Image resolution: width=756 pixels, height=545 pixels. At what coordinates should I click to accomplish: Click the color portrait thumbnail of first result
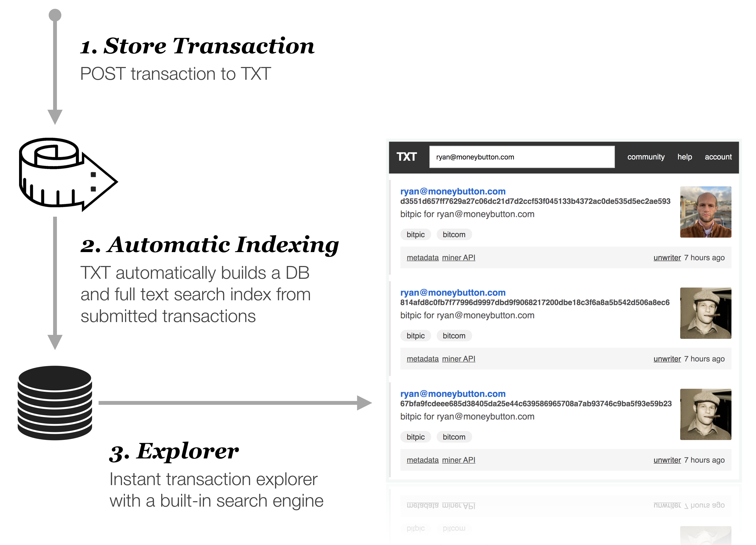[705, 212]
